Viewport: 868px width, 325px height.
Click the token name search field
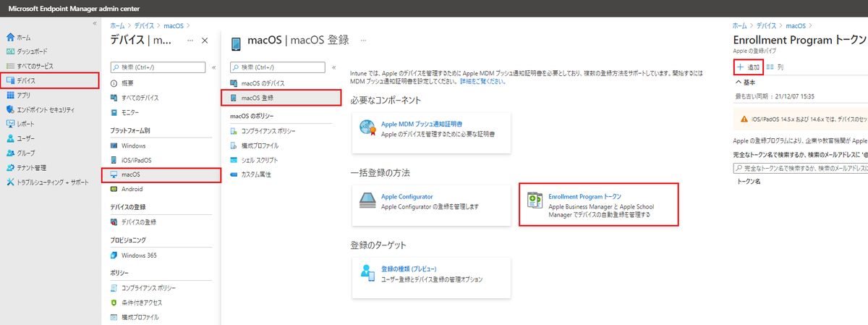[801, 167]
